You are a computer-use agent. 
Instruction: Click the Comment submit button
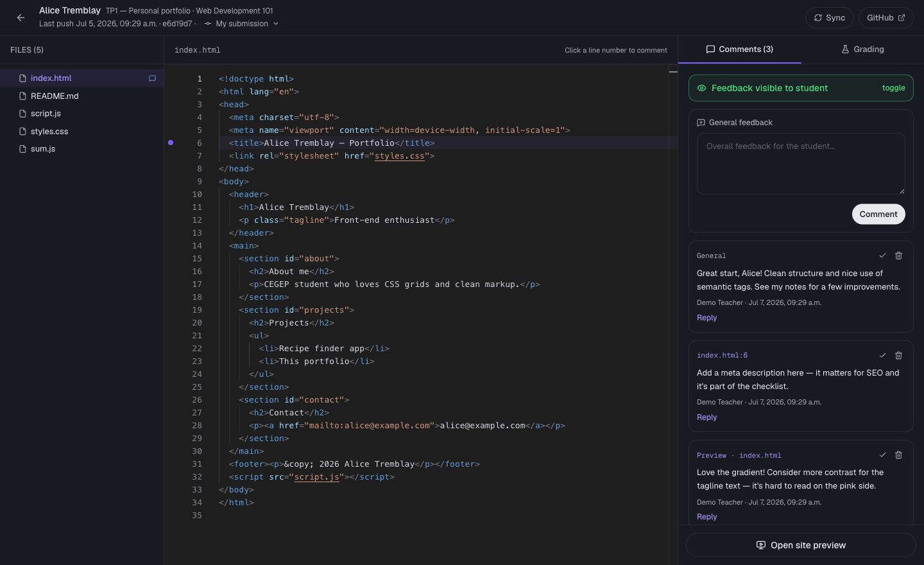tap(878, 214)
